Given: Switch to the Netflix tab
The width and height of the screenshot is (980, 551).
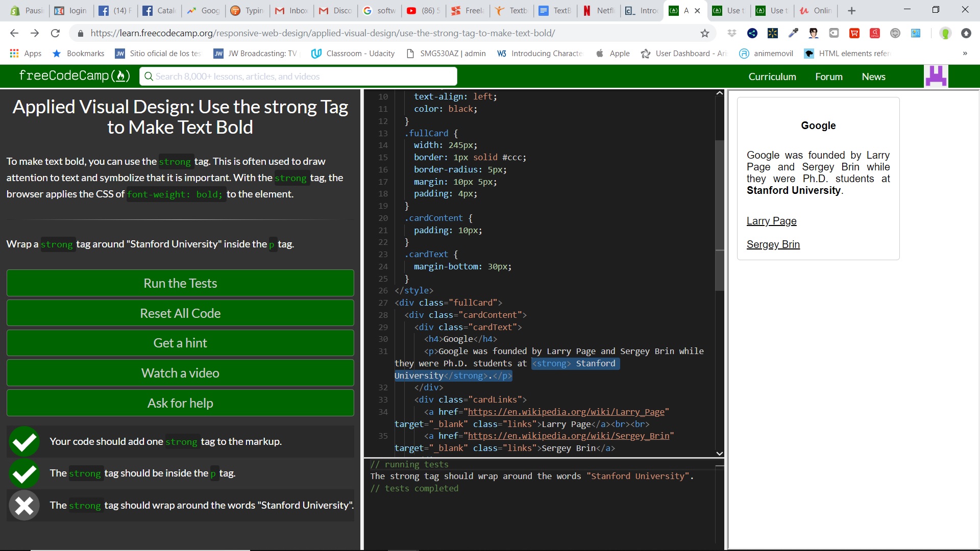Looking at the screenshot, I should click(x=600, y=11).
